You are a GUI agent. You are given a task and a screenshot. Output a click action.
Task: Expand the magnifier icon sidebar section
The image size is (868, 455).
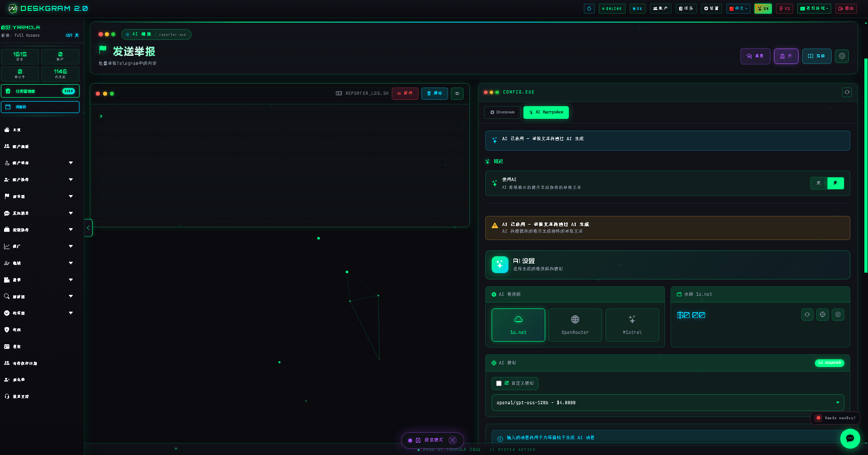(x=41, y=296)
